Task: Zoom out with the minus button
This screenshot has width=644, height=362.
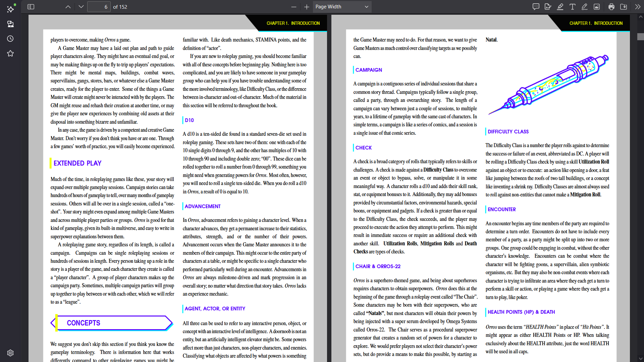Action: 294,7
